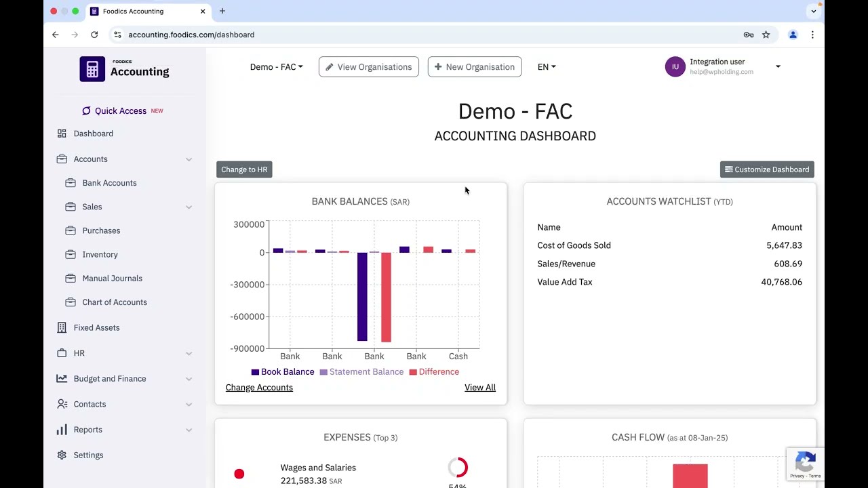868x488 pixels.
Task: Click the Manual Journals briefcase icon
Action: click(71, 278)
